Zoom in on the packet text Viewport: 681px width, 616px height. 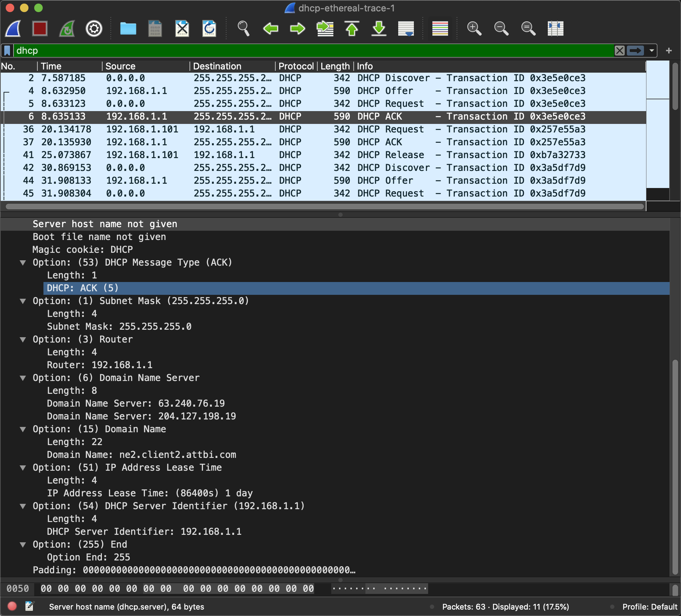click(474, 28)
